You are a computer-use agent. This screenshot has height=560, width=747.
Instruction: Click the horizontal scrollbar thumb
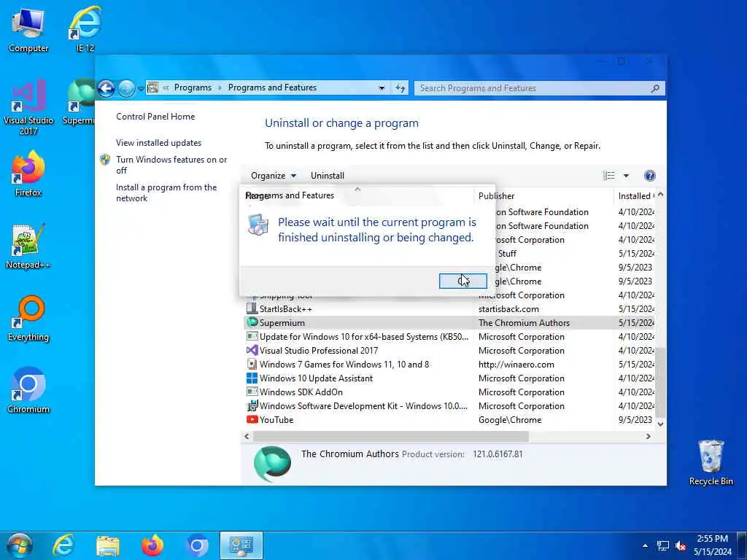tap(391, 436)
